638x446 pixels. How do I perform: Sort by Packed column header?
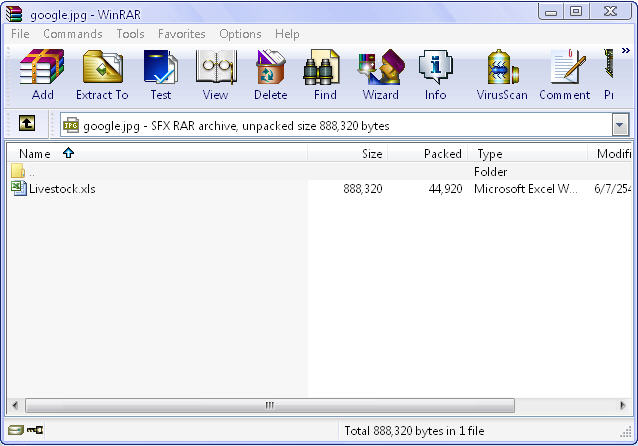click(x=428, y=153)
